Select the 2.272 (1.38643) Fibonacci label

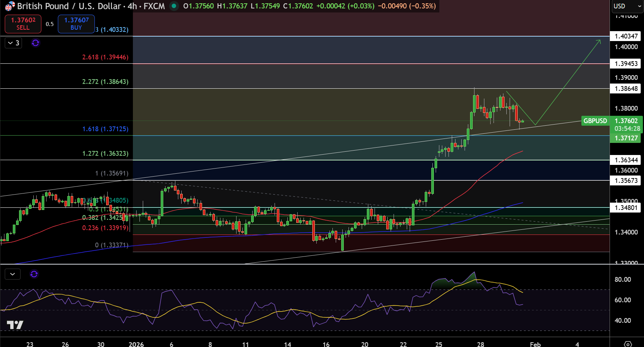click(x=105, y=82)
